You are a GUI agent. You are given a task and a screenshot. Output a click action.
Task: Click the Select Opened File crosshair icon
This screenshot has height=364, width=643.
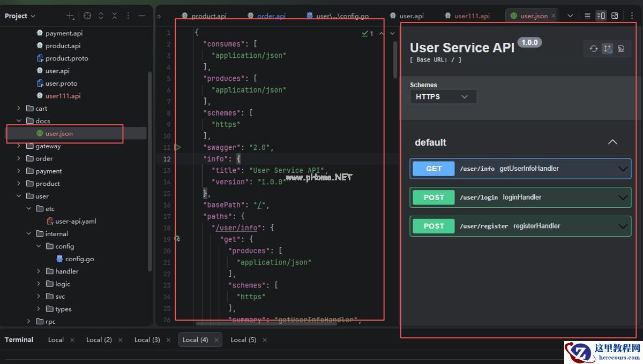click(x=87, y=16)
